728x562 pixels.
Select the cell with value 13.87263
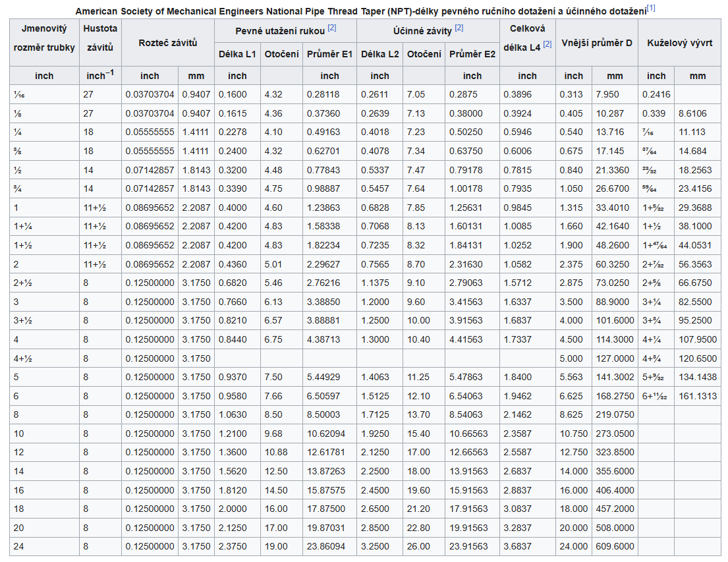[x=329, y=472]
